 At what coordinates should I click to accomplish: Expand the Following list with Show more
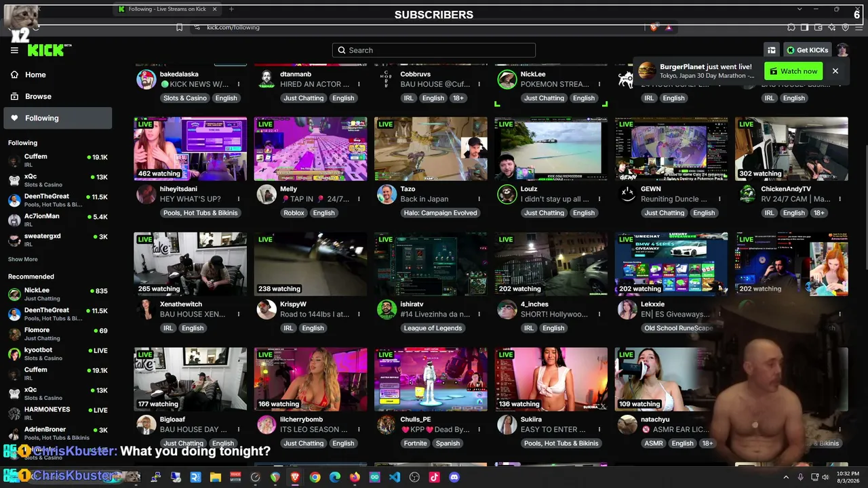(23, 259)
